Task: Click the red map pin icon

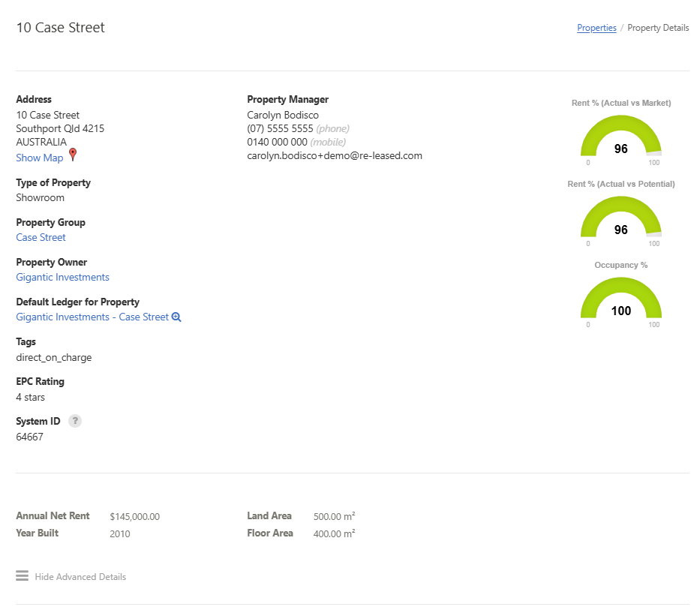Action: (x=73, y=155)
